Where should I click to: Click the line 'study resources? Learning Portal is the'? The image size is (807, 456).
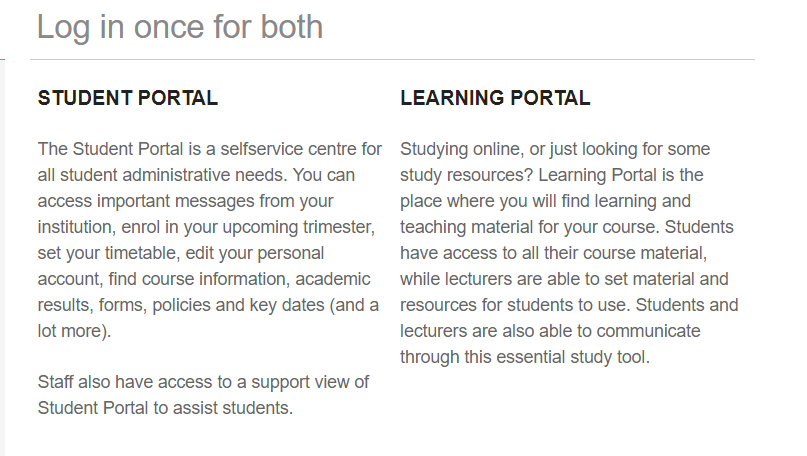[552, 175]
